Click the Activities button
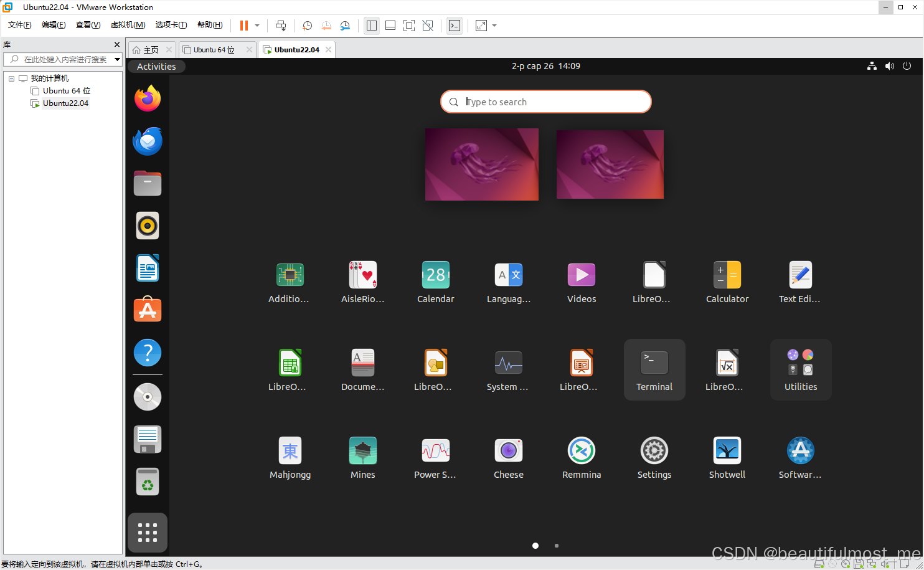The width and height of the screenshot is (924, 570). point(156,66)
